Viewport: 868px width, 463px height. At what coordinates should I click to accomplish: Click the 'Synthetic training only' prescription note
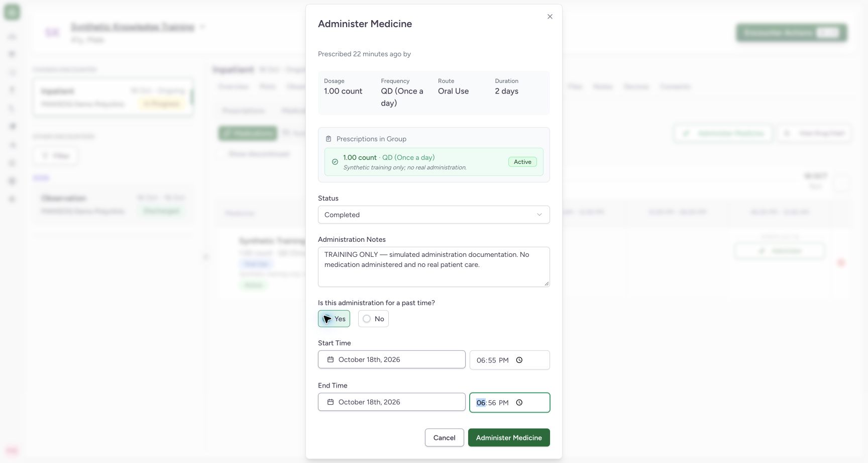coord(405,167)
